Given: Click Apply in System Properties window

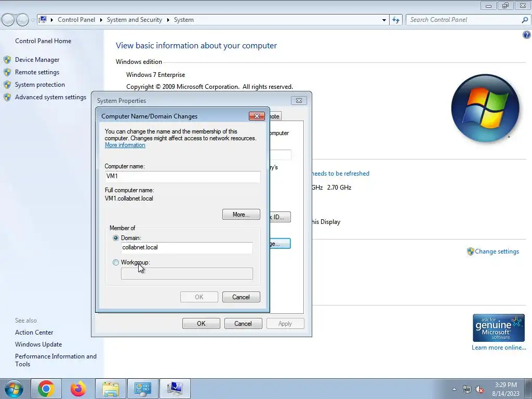Looking at the screenshot, I should point(285,323).
